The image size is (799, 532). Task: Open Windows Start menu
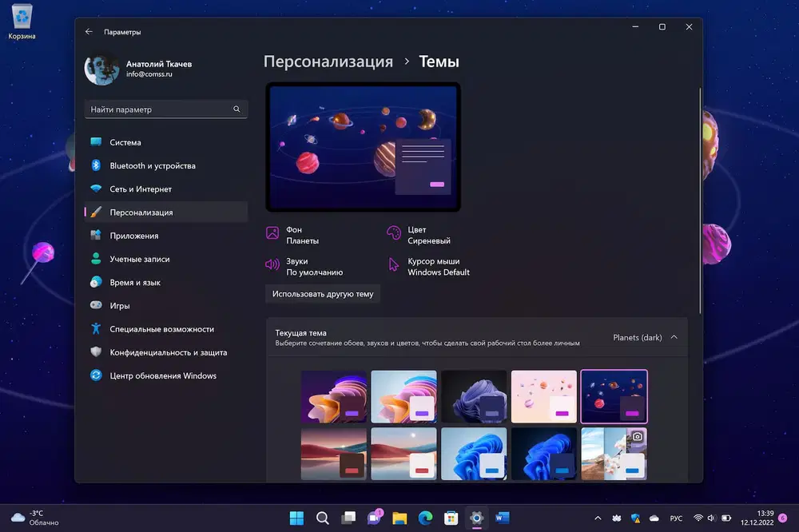(x=296, y=518)
